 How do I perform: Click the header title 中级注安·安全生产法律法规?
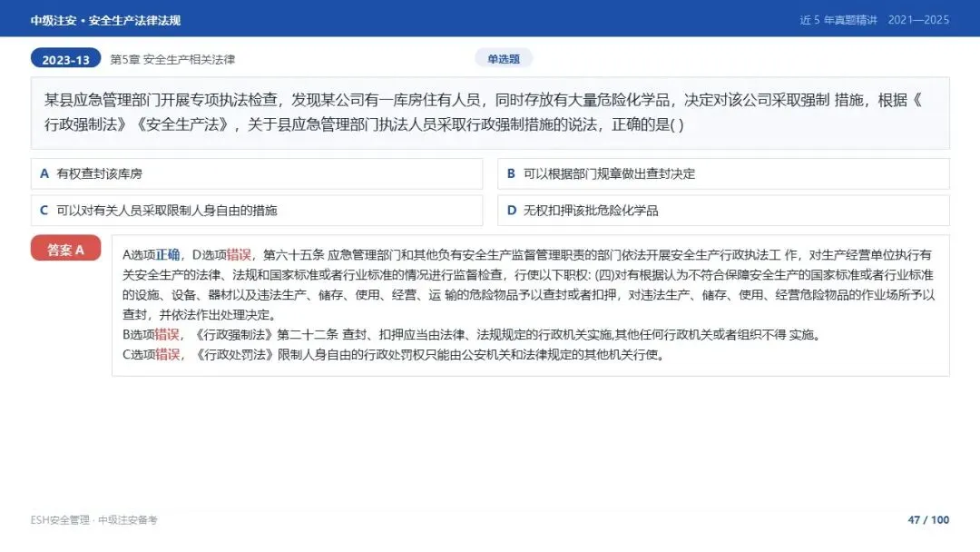pos(105,21)
